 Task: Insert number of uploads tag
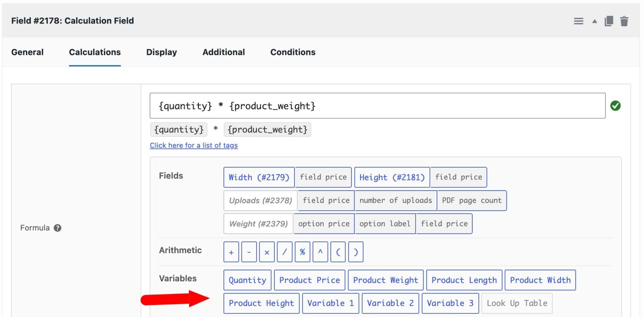pyautogui.click(x=396, y=201)
